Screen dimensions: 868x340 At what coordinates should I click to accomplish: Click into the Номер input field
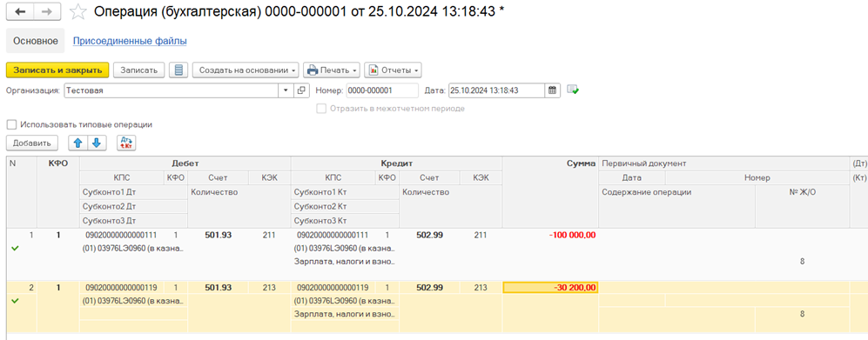[x=382, y=90]
